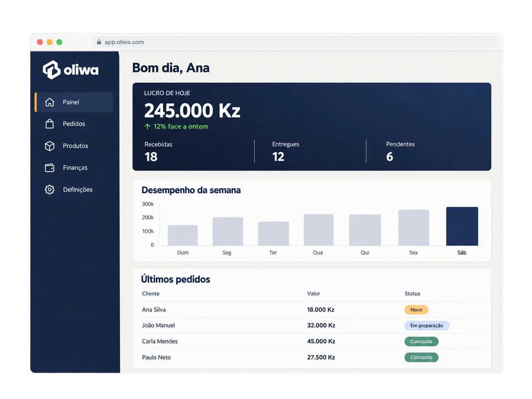This screenshot has height=399, width=532.
Task: Click the 300k axis label
Action: pyautogui.click(x=148, y=204)
